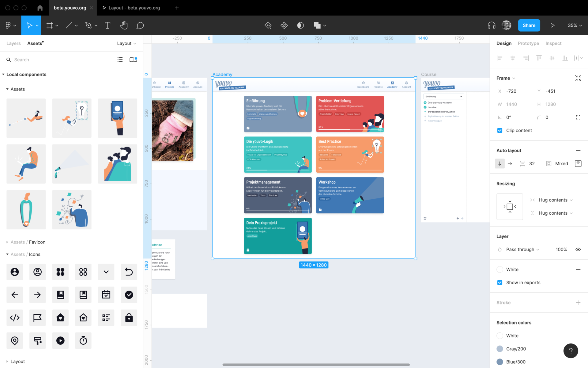Click independent corners icon
Screen dimensions: 588x368
[x=578, y=117]
